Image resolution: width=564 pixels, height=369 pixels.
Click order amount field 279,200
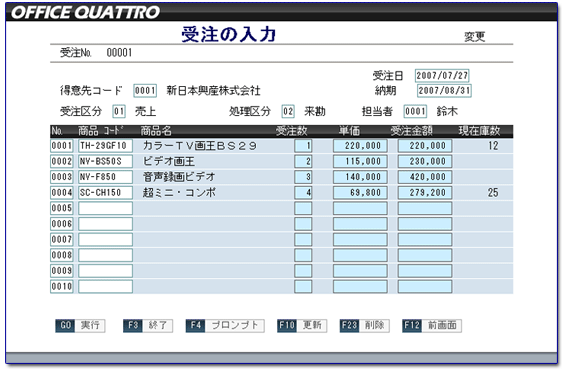[425, 193]
